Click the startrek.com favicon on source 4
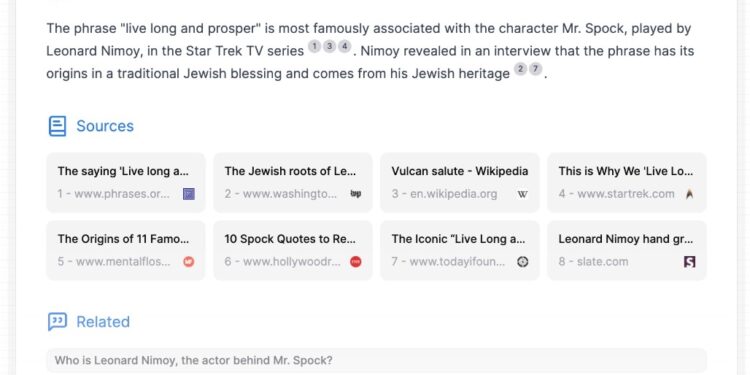Viewport: 750px width, 375px height. (689, 194)
